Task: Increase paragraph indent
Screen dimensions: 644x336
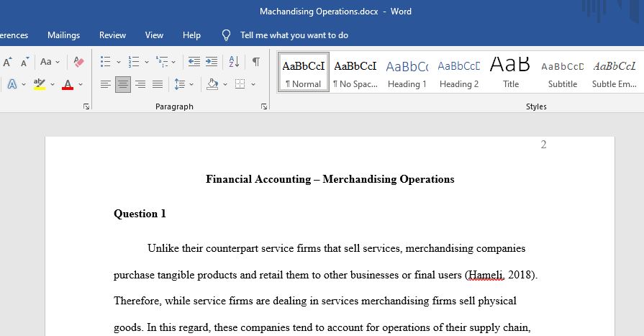Action: coord(212,62)
